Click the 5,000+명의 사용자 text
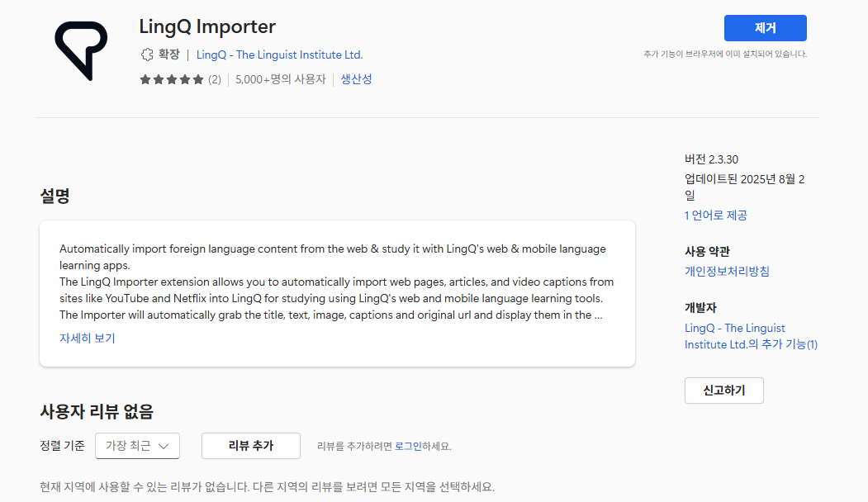The image size is (868, 502). coord(281,80)
